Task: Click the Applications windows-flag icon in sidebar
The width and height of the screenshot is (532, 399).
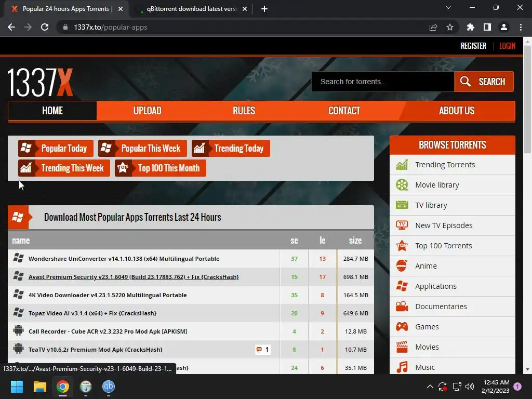Action: point(402,286)
